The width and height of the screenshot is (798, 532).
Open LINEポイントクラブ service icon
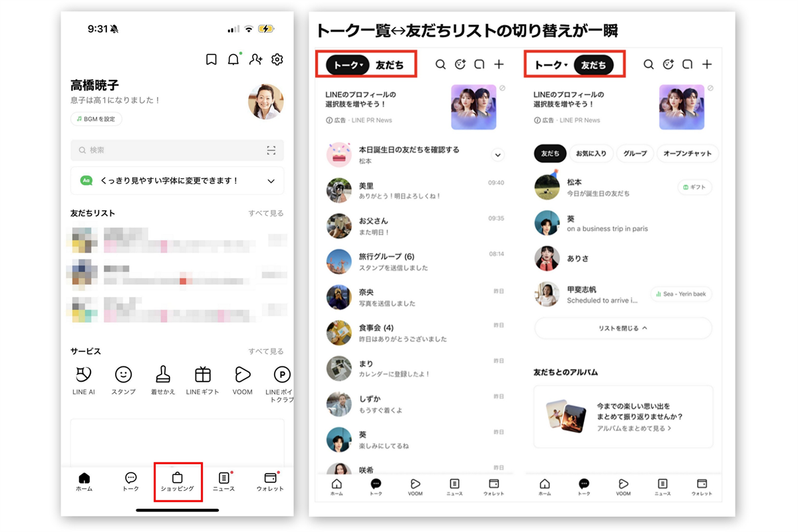pos(281,384)
